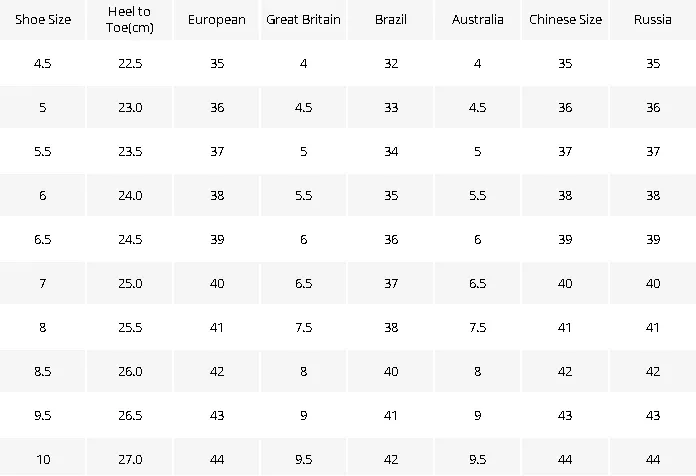Select Chinese Size 41 cell
The height and width of the screenshot is (476, 696).
565,327
